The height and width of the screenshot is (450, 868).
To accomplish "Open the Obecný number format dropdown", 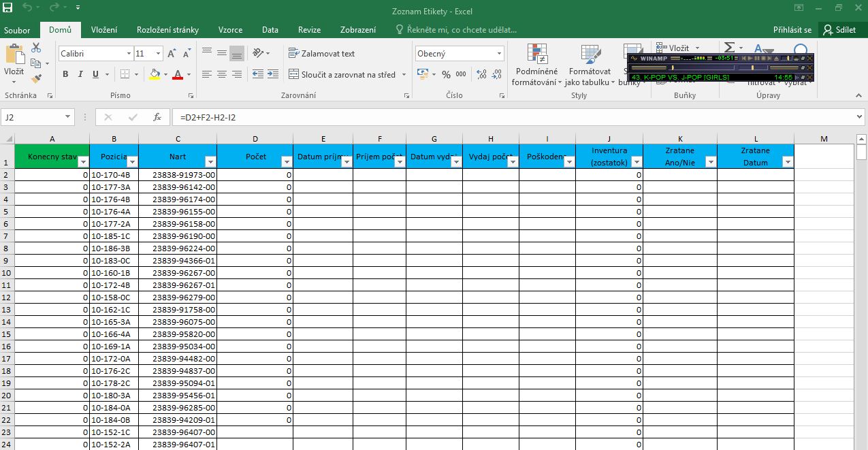I will [x=499, y=53].
